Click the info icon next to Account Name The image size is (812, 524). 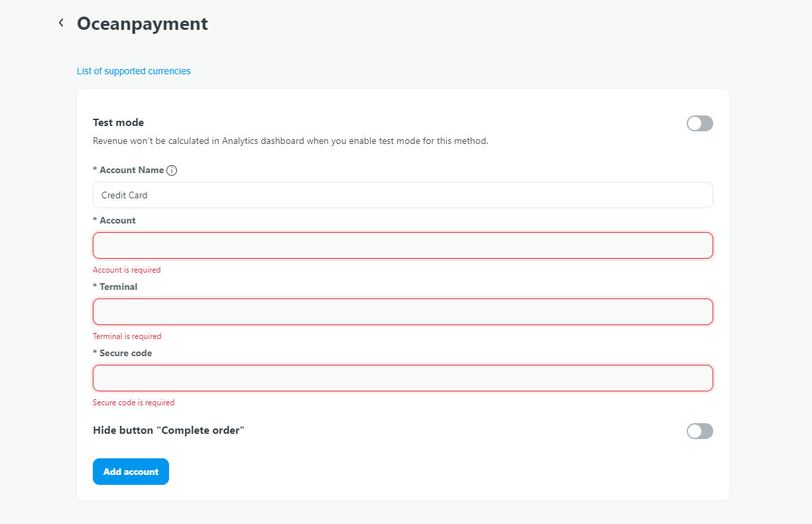pos(172,170)
